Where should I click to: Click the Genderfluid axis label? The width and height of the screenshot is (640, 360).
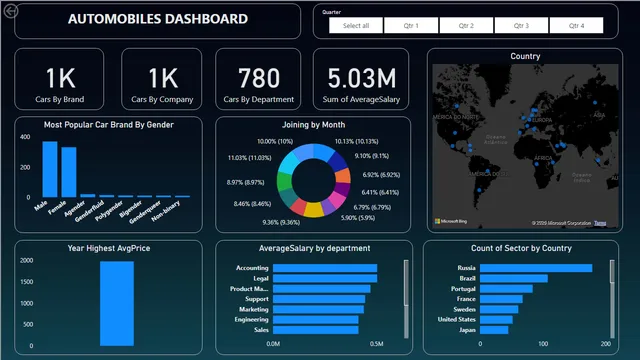(89, 211)
